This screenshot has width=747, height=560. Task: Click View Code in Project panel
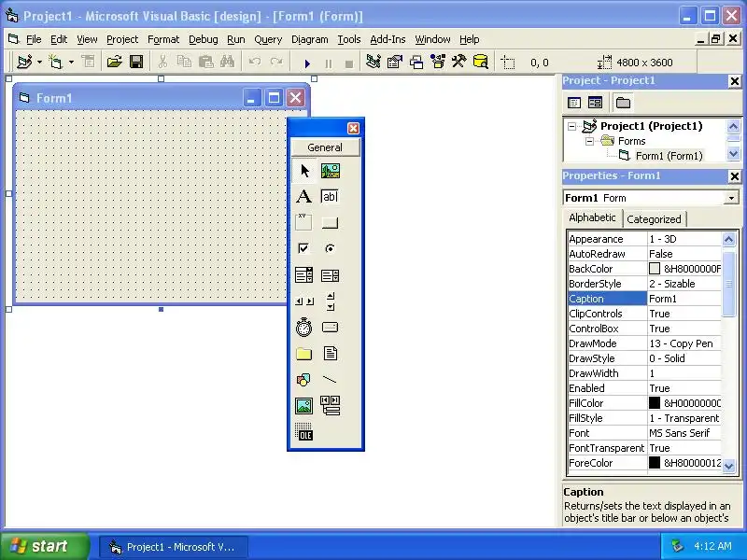pos(574,103)
